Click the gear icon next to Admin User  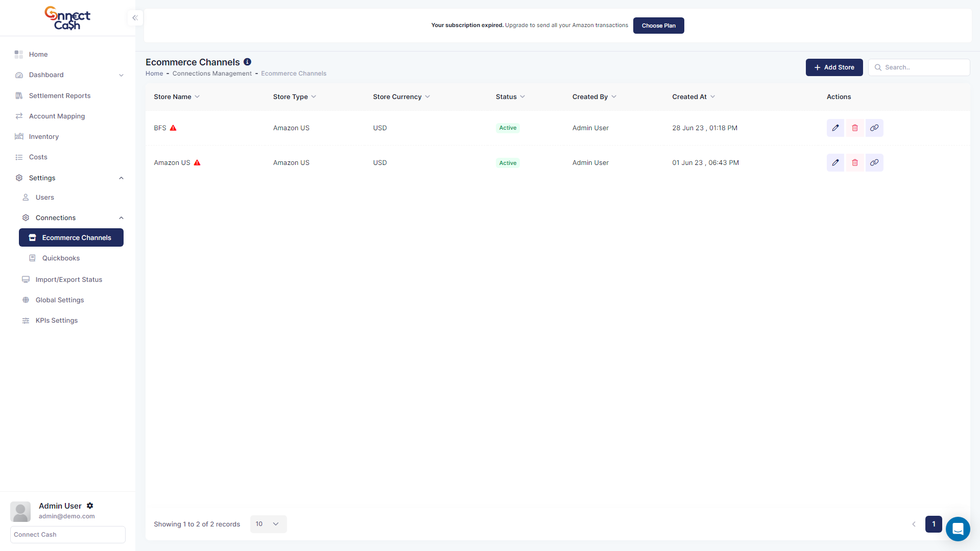click(90, 506)
